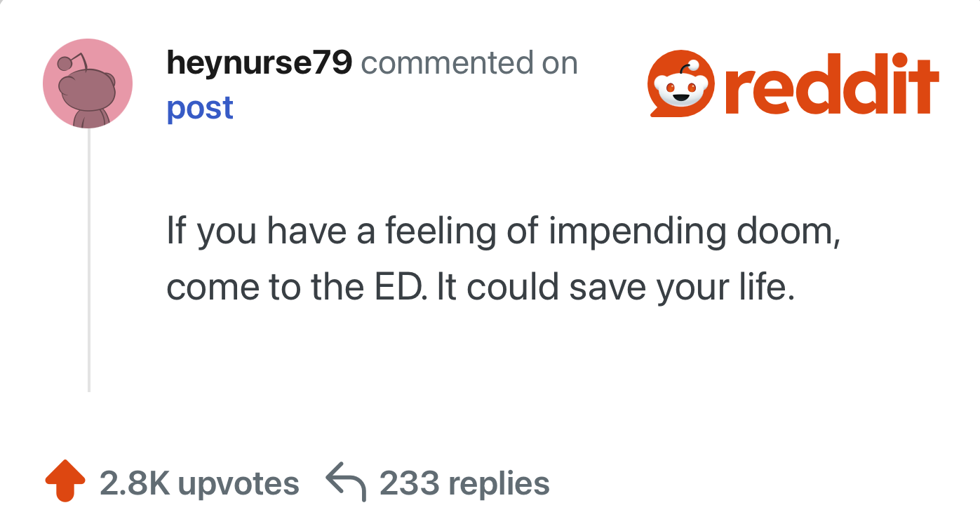Open the "233 replies" thread
980x524 pixels.
pyautogui.click(x=464, y=483)
